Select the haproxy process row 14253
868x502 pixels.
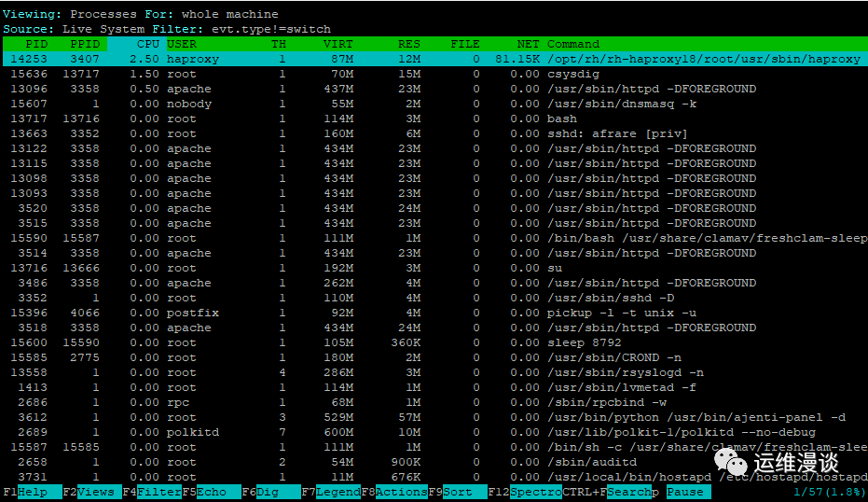point(434,59)
